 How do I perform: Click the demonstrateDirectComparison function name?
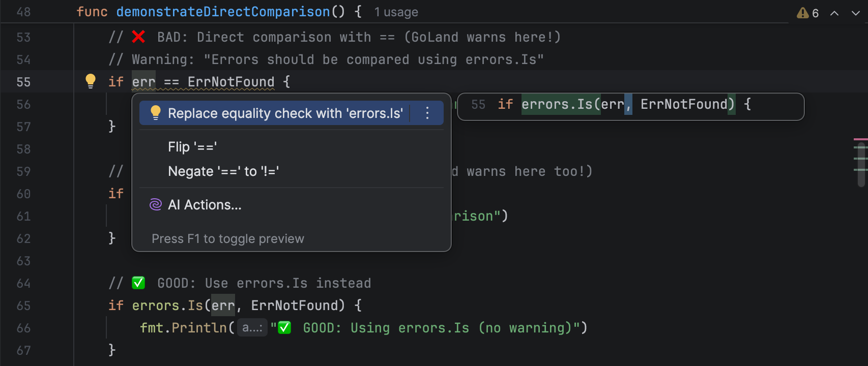pyautogui.click(x=223, y=12)
